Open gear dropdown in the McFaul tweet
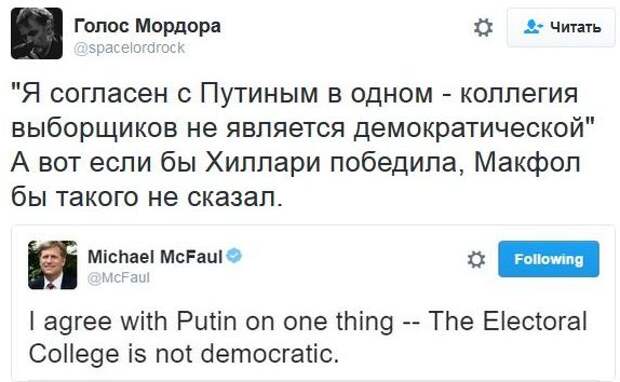The image size is (620, 382). [x=476, y=260]
